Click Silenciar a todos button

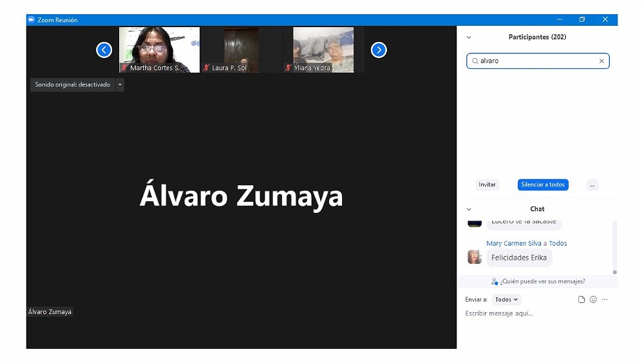(x=543, y=184)
